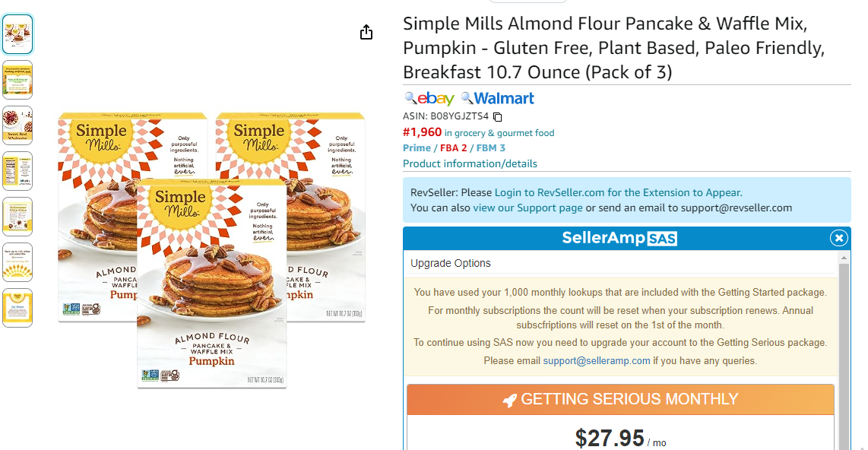View the third thumbnail with pancake bowl
The image size is (868, 450).
click(17, 125)
